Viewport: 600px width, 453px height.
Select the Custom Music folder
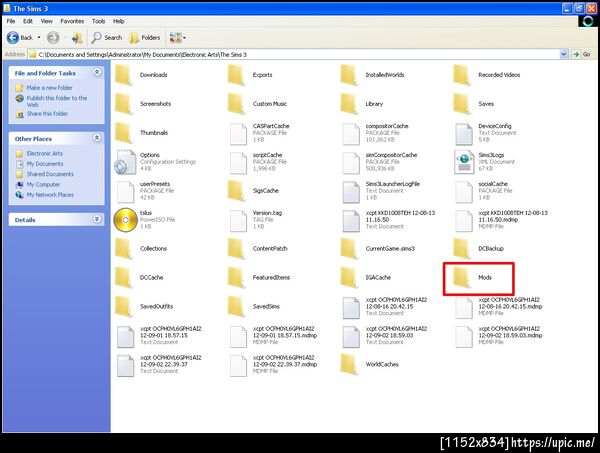click(x=257, y=104)
